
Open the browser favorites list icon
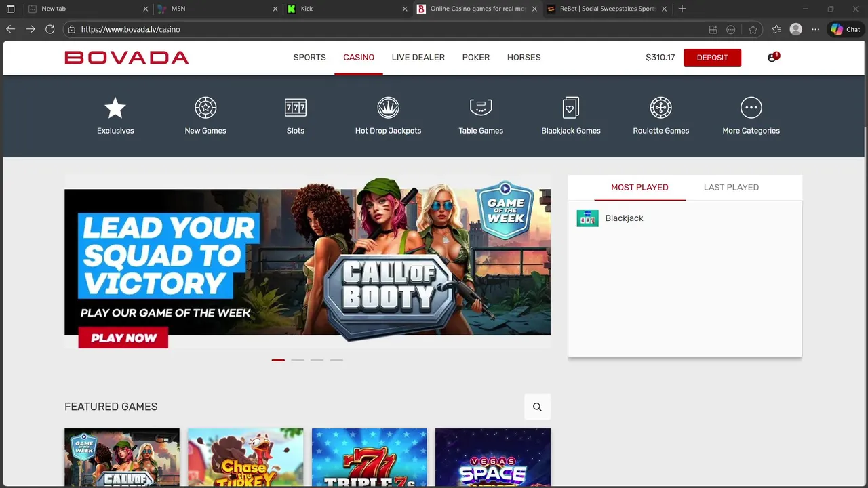point(776,29)
